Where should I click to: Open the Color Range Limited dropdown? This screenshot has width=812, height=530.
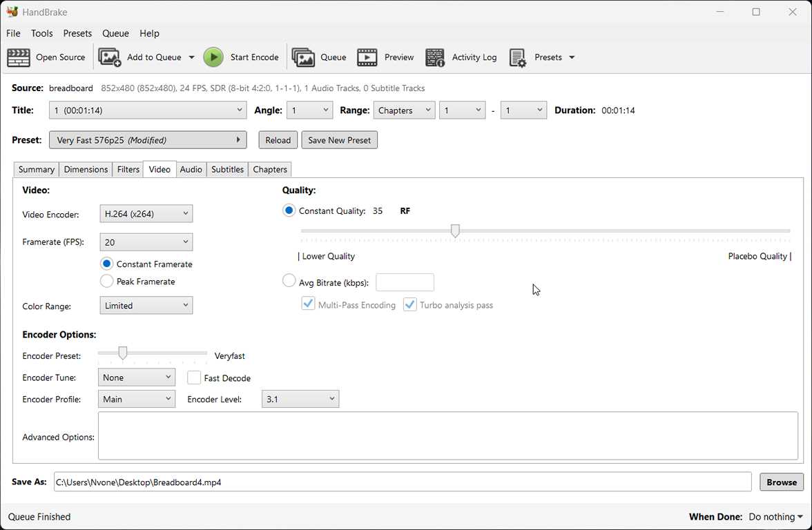(x=146, y=305)
